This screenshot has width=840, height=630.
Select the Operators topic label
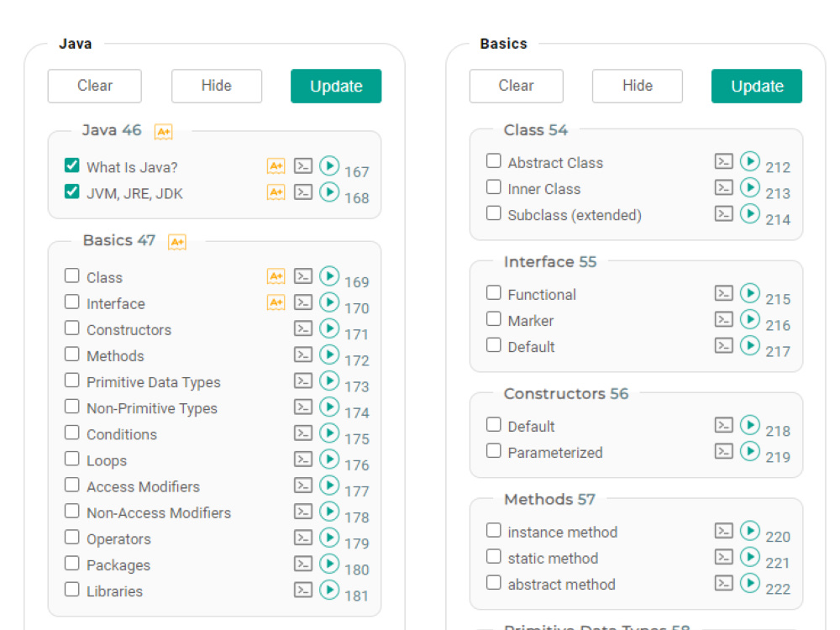click(x=119, y=539)
